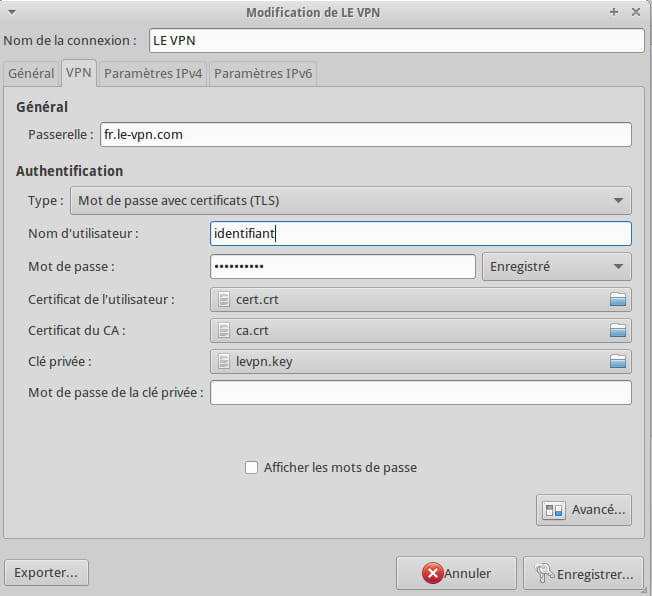Click the Avancé... button
Screen dimensions: 652x596
pos(584,510)
